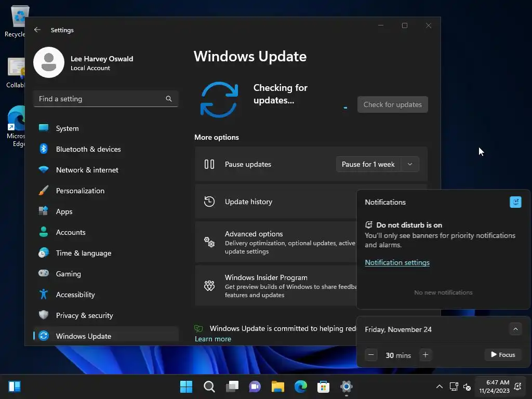Click the Network wifi icon in sidebar
Screen dimensions: 532x399
click(44, 169)
